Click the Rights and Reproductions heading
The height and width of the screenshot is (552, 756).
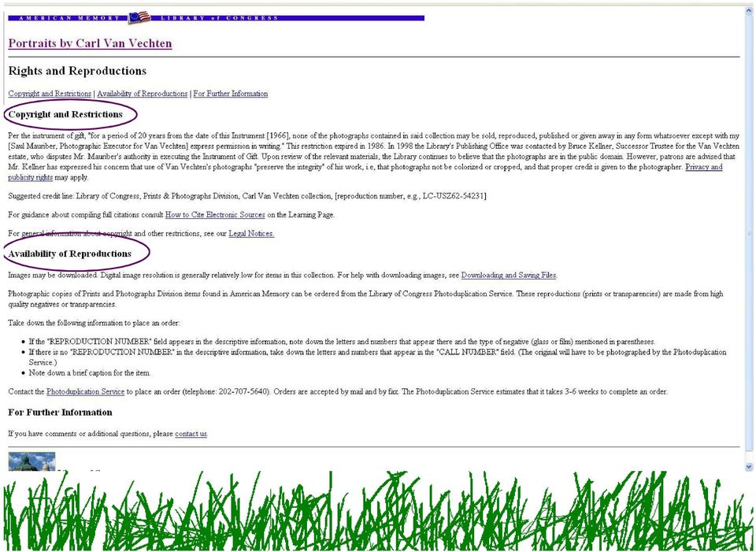point(77,71)
